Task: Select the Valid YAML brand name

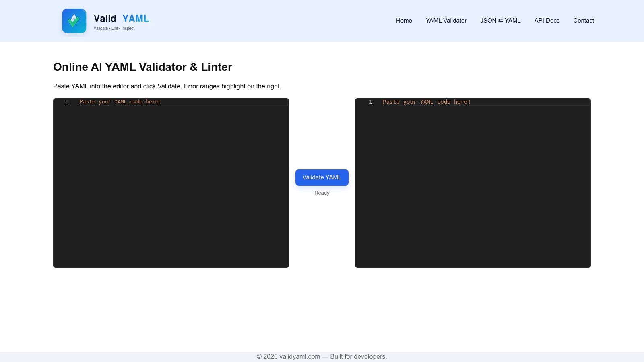Action: 121,19
